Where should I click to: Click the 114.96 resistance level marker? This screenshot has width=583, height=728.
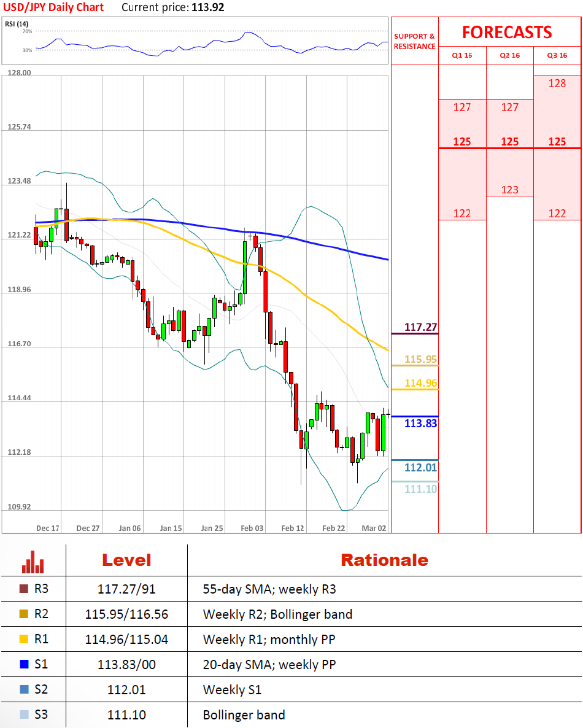[420, 384]
